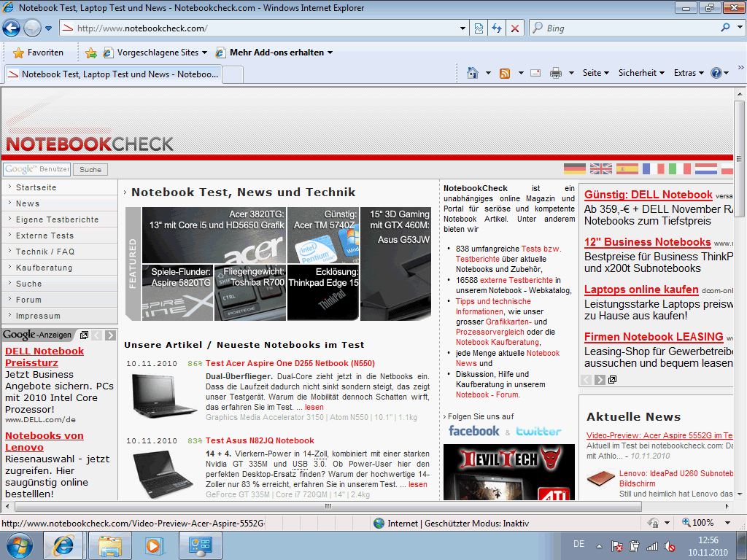This screenshot has width=747, height=560.
Task: Click the Help question mark icon
Action: coord(716,73)
